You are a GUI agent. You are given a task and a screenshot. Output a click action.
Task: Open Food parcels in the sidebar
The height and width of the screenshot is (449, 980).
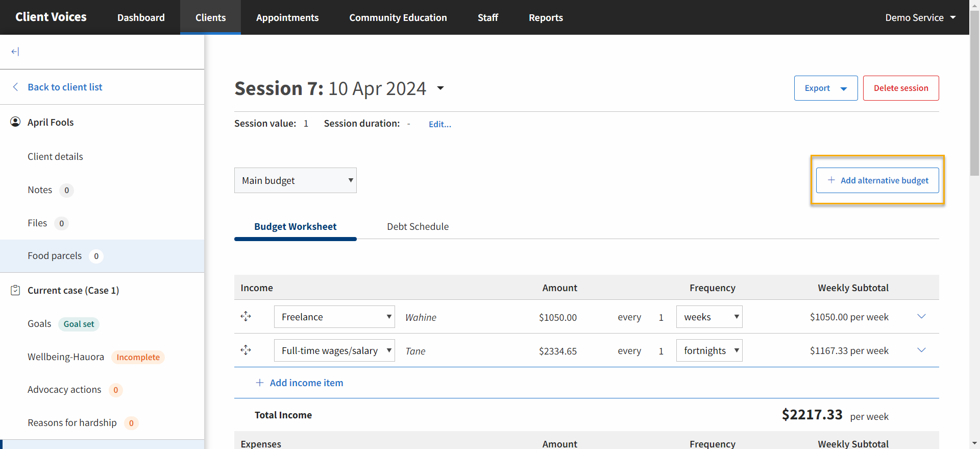click(x=102, y=256)
